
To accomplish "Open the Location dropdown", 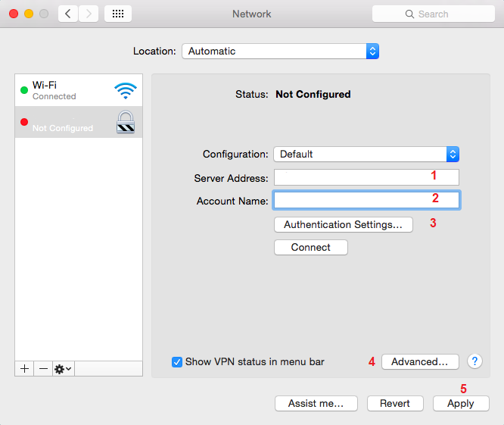I will coord(280,52).
